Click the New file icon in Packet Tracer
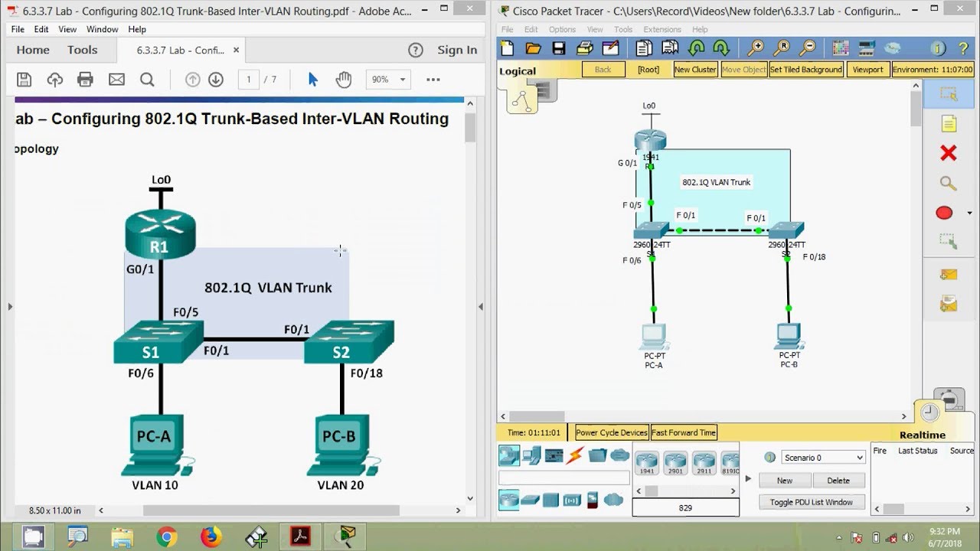This screenshot has width=980, height=551. pos(508,48)
